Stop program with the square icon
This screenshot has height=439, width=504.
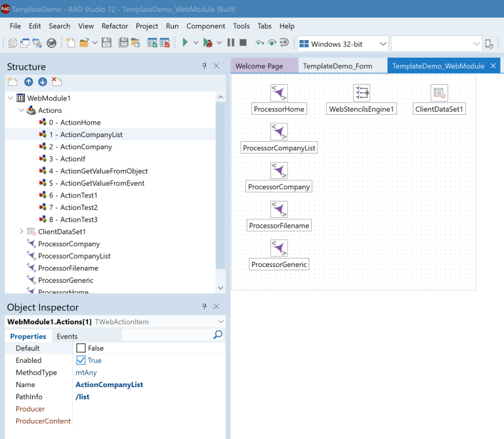(x=243, y=43)
